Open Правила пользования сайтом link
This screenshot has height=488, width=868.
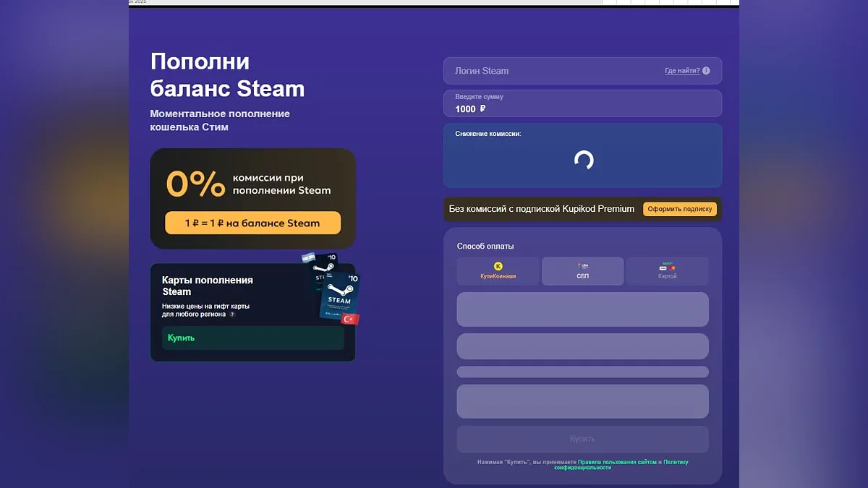coord(617,461)
